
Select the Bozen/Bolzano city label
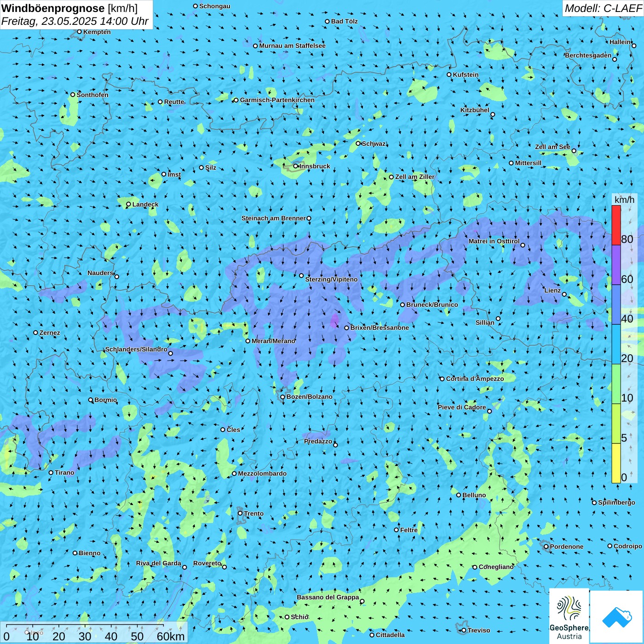(x=309, y=397)
